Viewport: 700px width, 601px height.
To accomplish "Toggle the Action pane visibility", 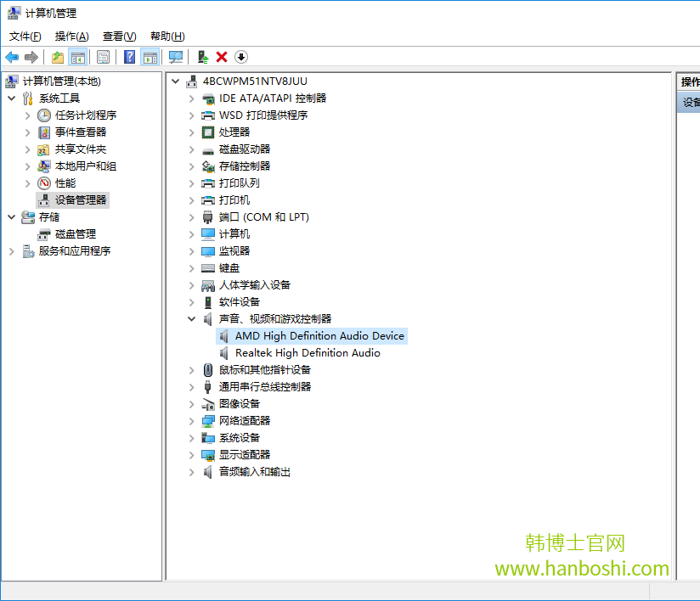I will [150, 56].
